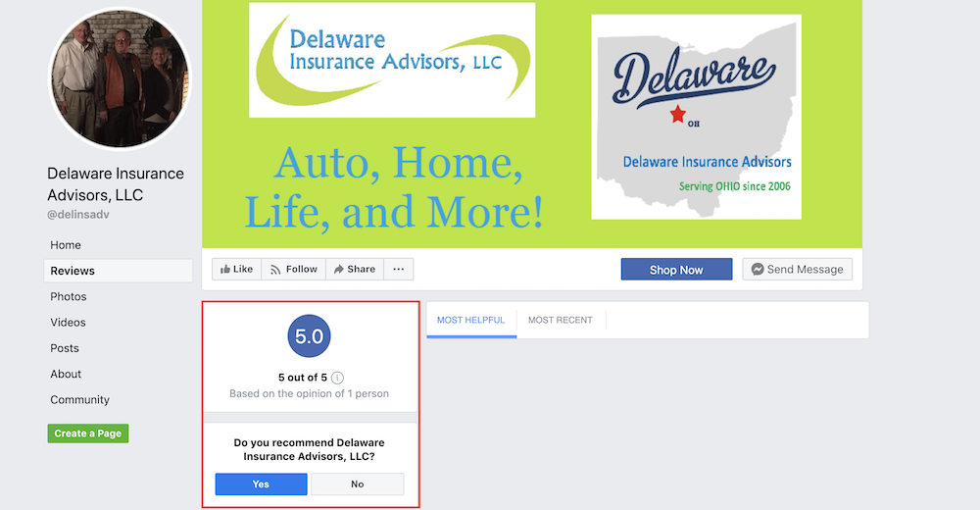Send Message via Messenger icon button
The image size is (980, 510).
pos(798,269)
